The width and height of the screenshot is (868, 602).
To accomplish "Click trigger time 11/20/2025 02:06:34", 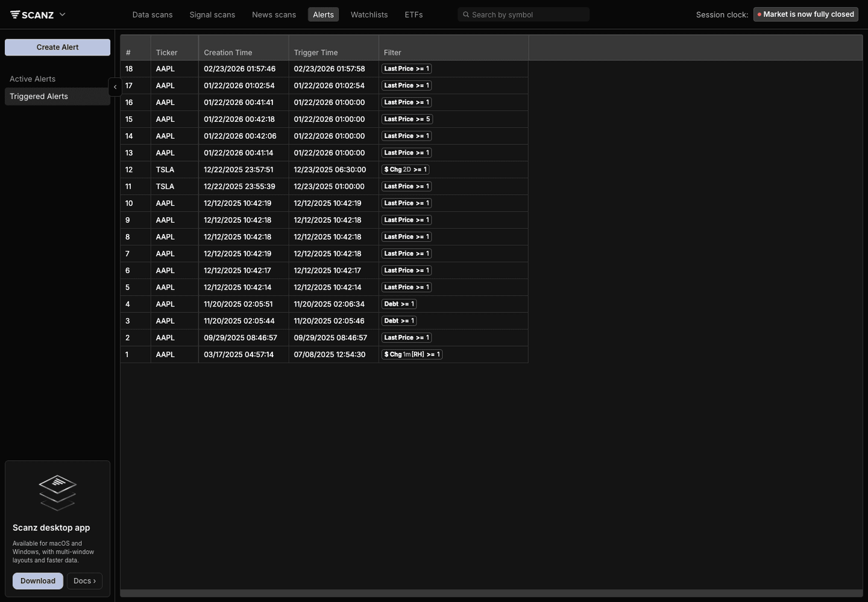I will tap(329, 304).
